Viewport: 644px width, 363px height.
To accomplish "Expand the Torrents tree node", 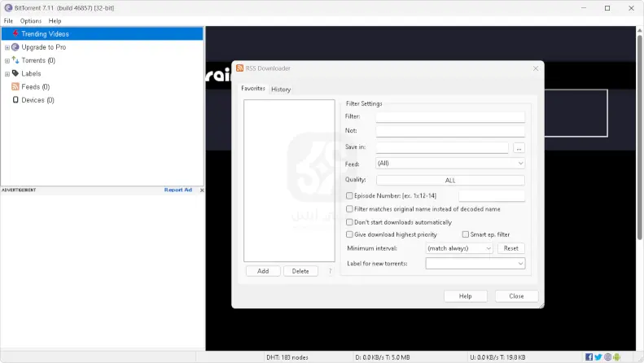I will [7, 60].
